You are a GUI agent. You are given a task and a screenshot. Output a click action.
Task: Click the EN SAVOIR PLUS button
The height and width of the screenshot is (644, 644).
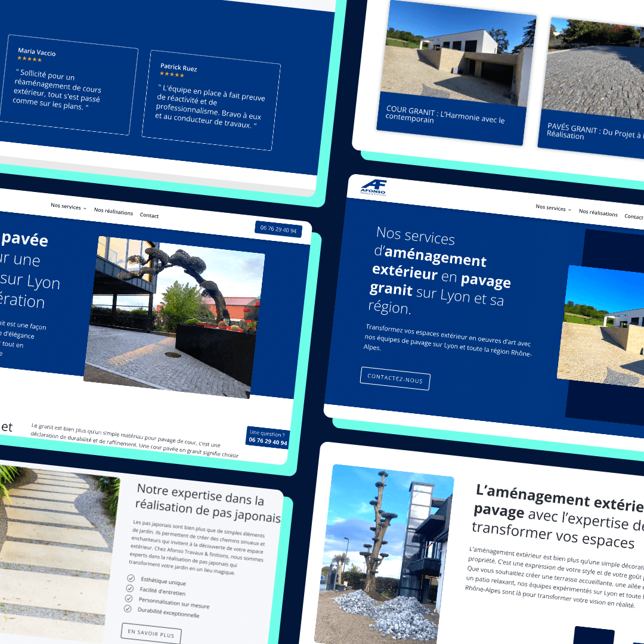(x=151, y=633)
